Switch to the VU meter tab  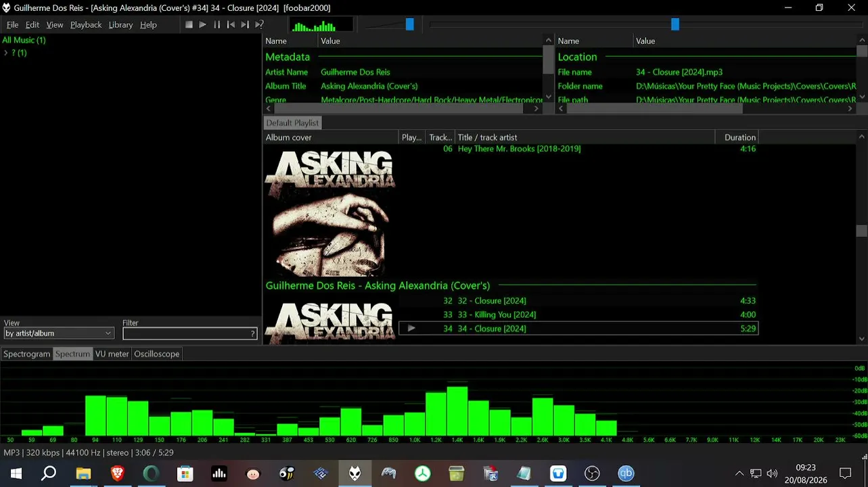112,354
